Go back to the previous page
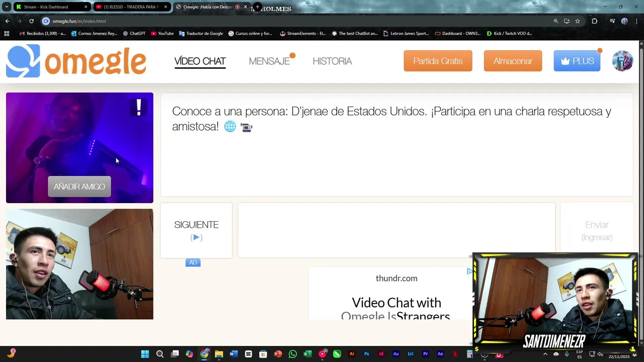Viewport: 644px width, 362px height. click(x=7, y=21)
